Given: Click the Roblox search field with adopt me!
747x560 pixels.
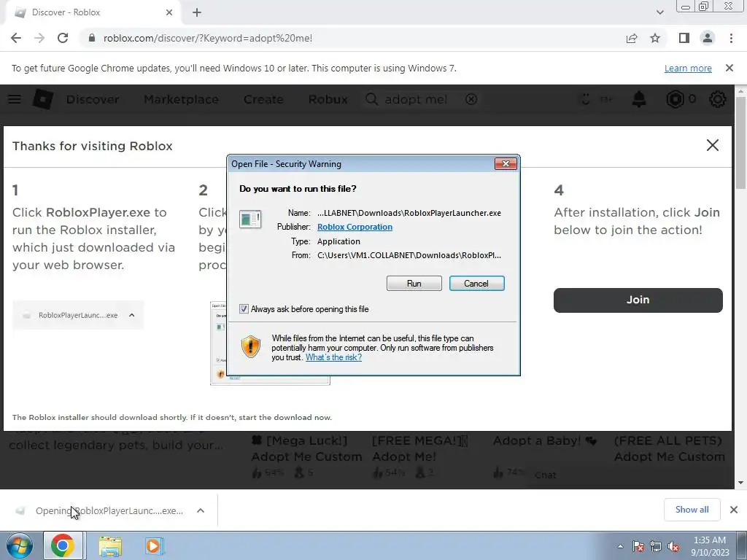Looking at the screenshot, I should pyautogui.click(x=422, y=99).
